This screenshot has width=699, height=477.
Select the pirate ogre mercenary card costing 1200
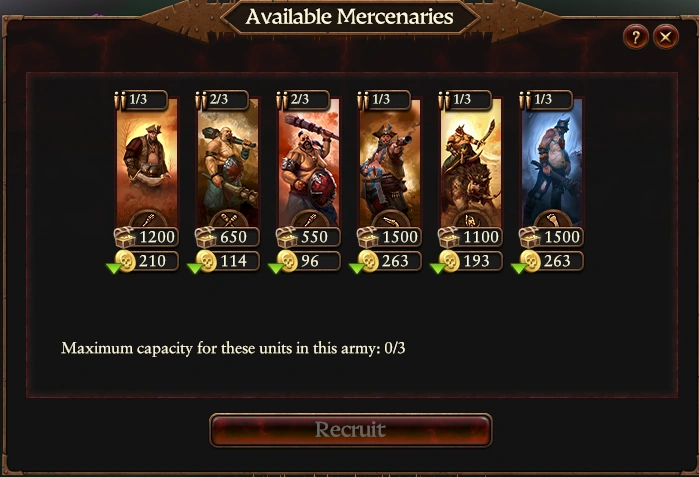point(147,163)
